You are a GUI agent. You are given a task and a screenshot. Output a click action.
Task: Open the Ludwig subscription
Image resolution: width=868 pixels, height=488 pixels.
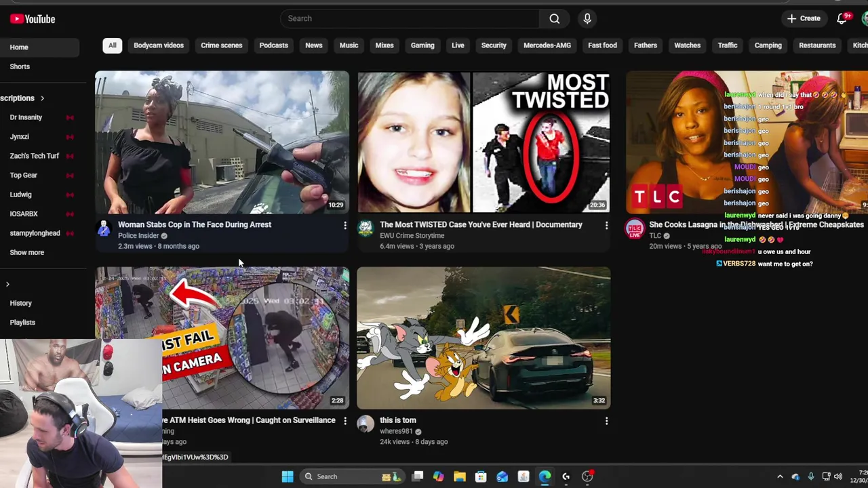coord(20,195)
